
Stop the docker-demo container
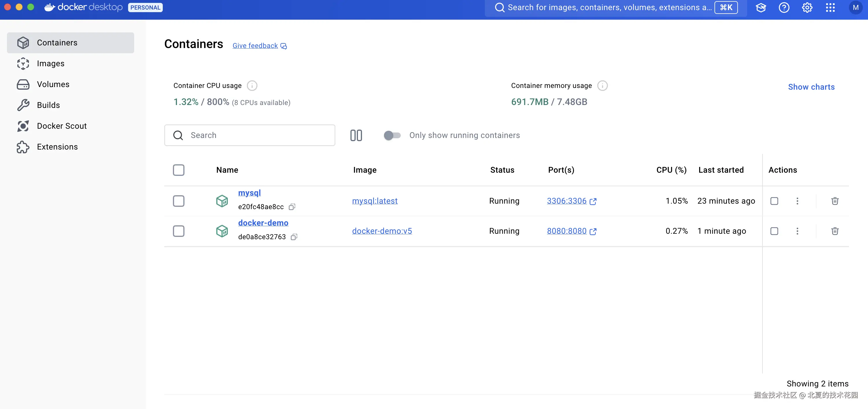tap(774, 231)
